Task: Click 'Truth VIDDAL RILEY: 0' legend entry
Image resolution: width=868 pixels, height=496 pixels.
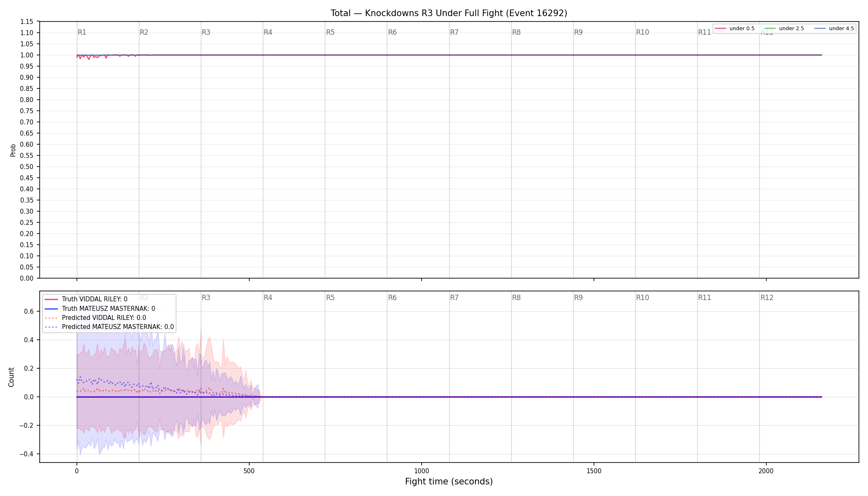Action: click(x=86, y=299)
